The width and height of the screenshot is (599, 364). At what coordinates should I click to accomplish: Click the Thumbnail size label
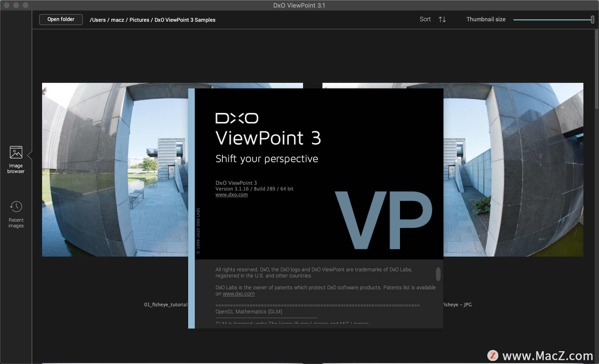point(486,19)
